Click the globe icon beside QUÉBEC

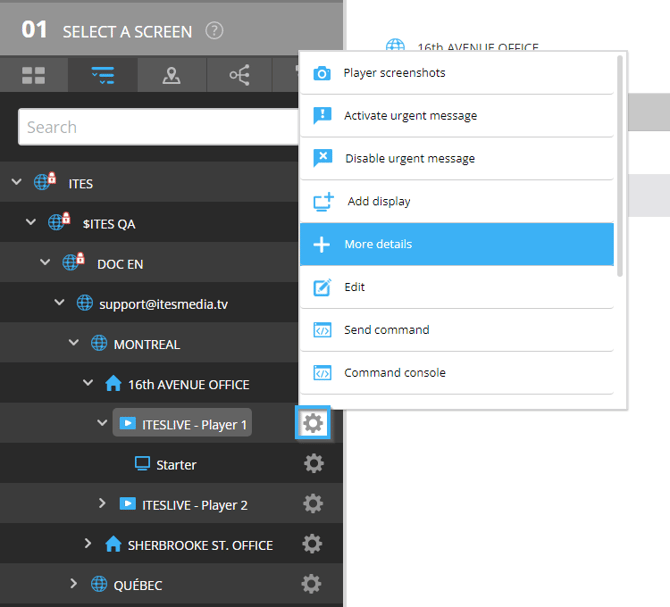pyautogui.click(x=99, y=584)
